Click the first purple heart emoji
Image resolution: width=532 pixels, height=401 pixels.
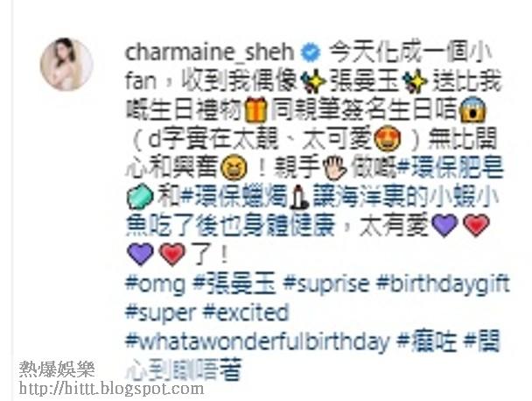coord(444,225)
